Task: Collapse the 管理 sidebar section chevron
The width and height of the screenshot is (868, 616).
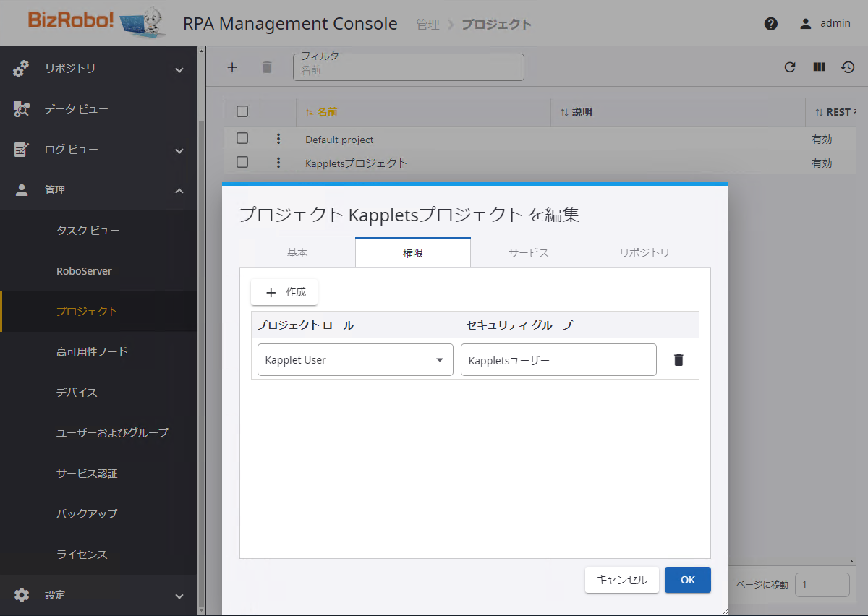Action: 179,191
